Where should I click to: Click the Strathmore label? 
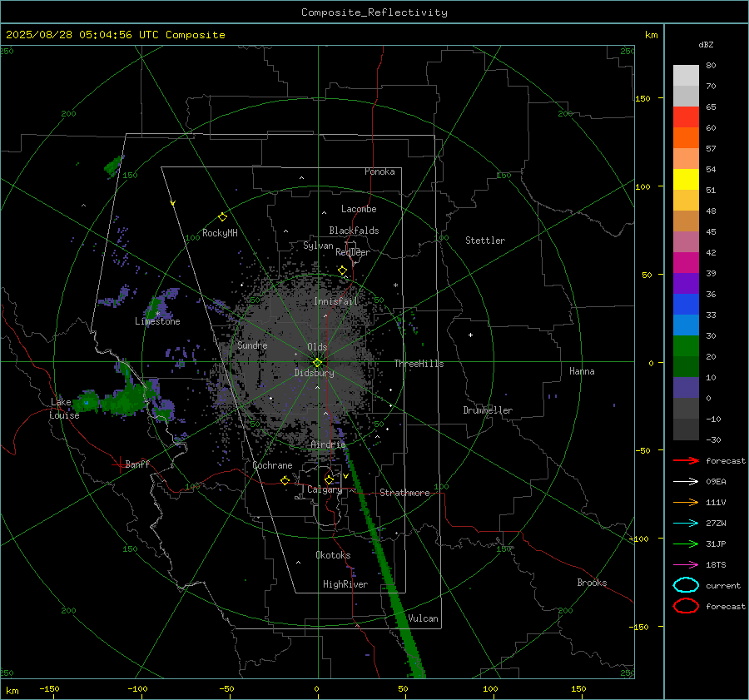pyautogui.click(x=404, y=493)
